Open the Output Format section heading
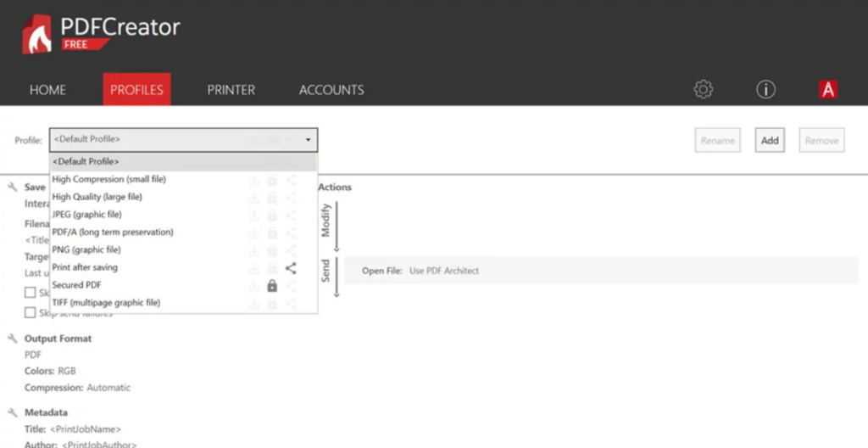Viewport: 868px width, 448px height. [x=58, y=339]
